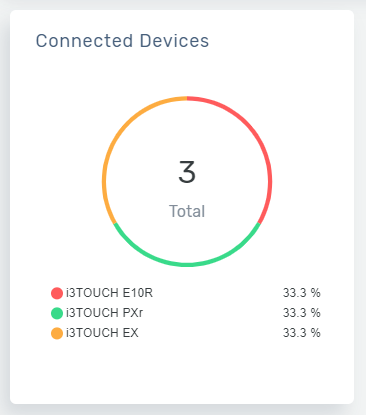Select the i3TOUCH E10R legend label

coord(109,293)
